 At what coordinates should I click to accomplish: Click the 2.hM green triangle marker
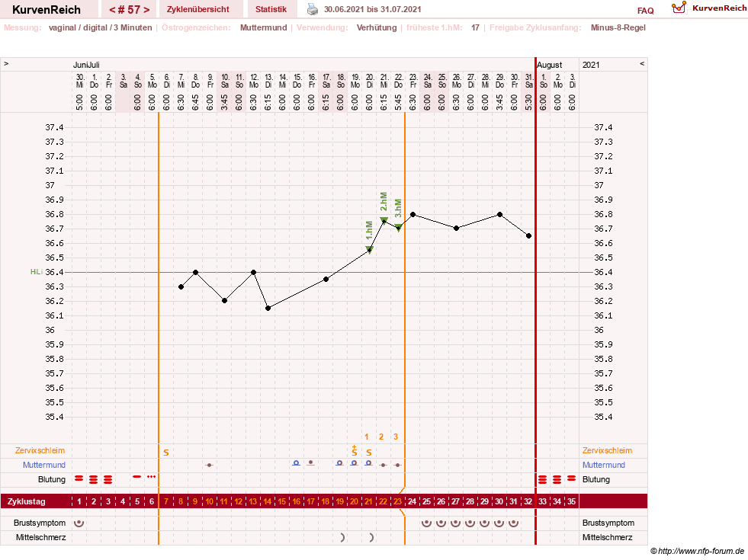384,220
